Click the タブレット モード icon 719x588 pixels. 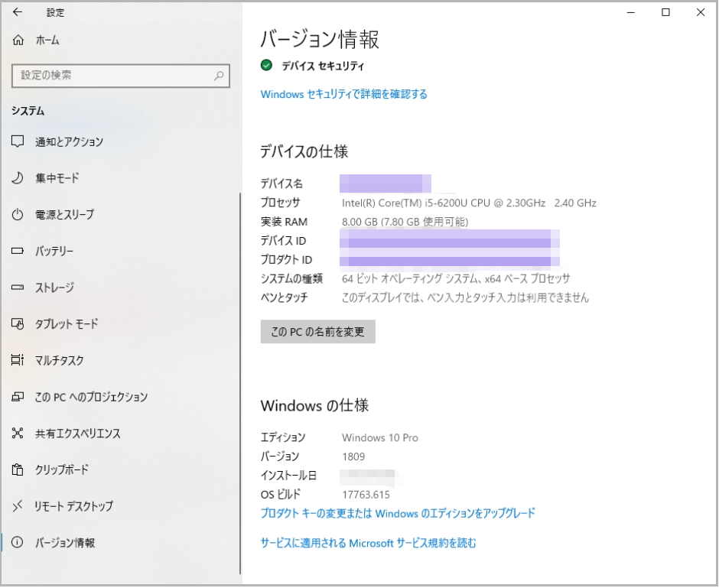point(18,324)
